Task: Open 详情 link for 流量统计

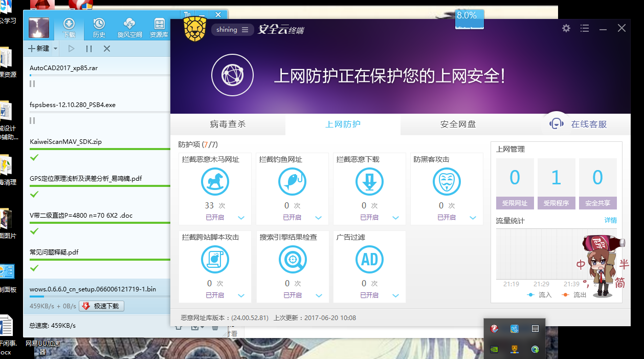Action: (x=610, y=220)
